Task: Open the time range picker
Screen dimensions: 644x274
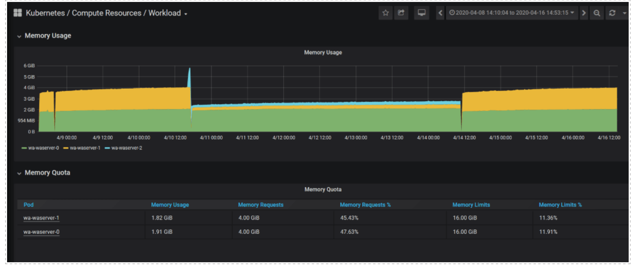Action: [512, 13]
